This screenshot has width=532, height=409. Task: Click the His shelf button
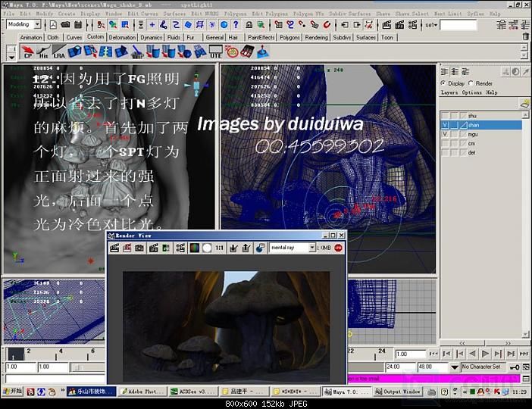(43, 52)
